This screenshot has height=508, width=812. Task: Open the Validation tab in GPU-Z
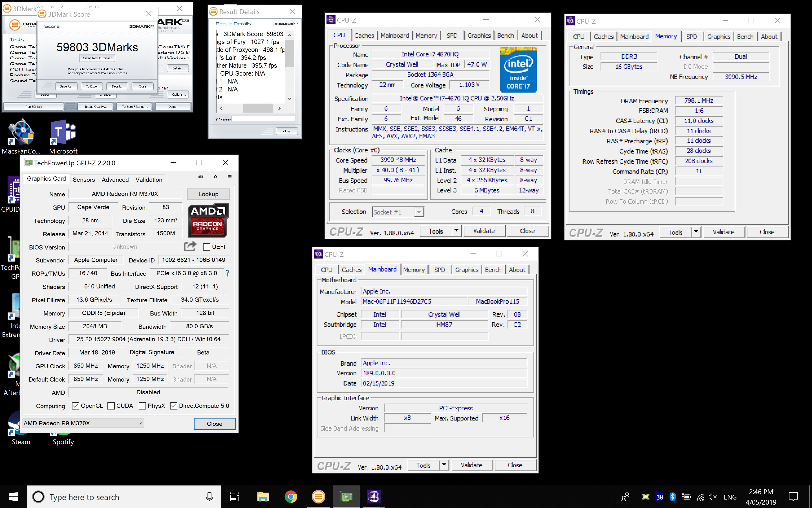(x=149, y=180)
